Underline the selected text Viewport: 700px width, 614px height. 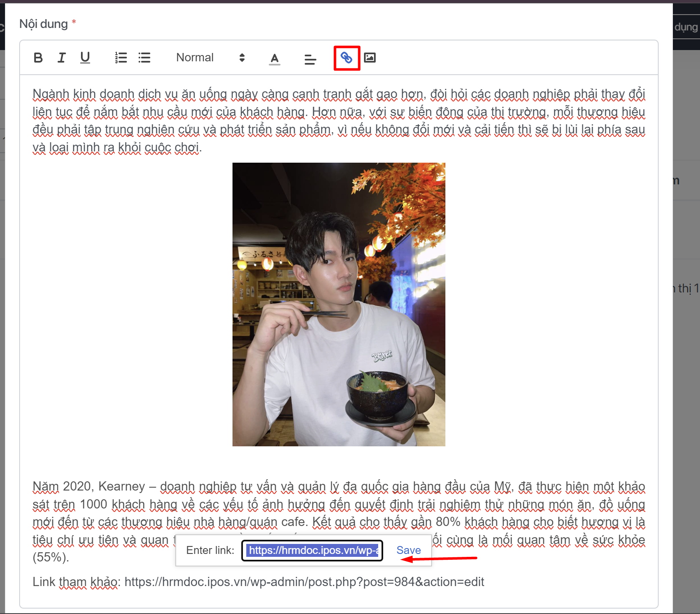coord(85,58)
